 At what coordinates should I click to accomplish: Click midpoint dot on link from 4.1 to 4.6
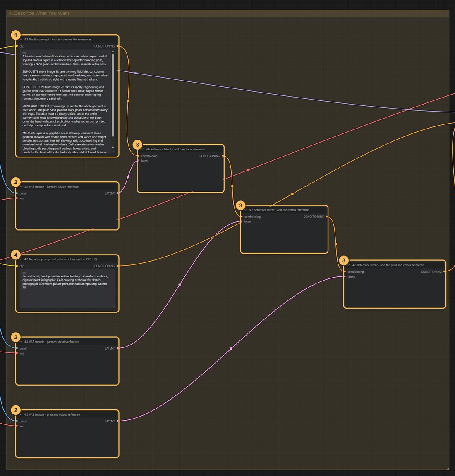[128, 101]
